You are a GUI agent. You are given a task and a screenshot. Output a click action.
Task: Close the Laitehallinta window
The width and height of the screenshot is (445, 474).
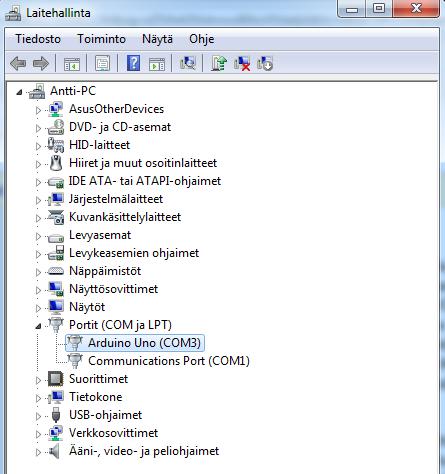416,9
